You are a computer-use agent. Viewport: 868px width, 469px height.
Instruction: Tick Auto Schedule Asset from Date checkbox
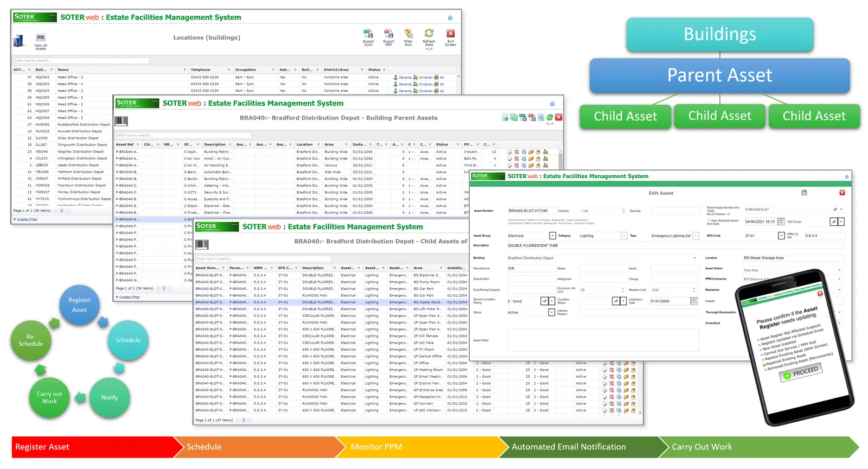[x=709, y=220]
